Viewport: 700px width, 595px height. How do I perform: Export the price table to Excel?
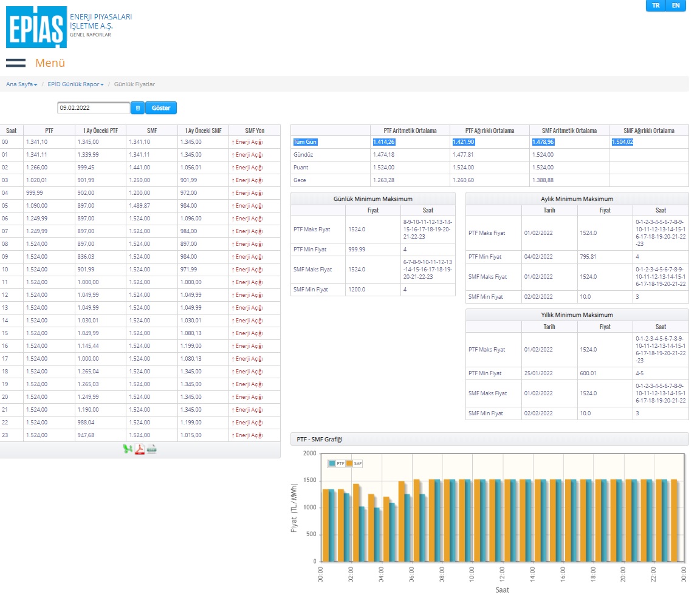tap(128, 449)
